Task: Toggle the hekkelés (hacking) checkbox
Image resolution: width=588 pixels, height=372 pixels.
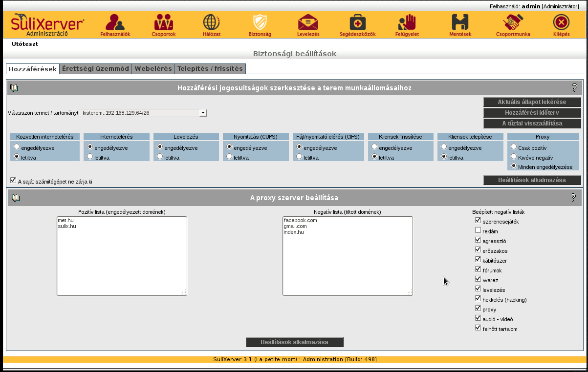Action: click(x=478, y=299)
